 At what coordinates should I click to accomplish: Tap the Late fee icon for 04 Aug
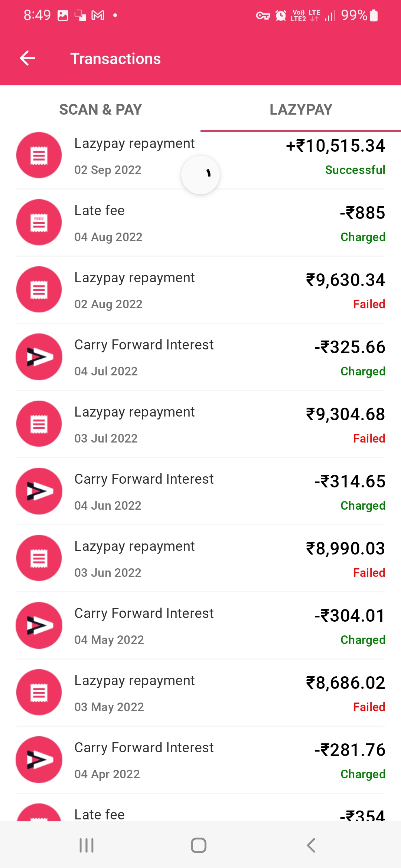pos(39,223)
